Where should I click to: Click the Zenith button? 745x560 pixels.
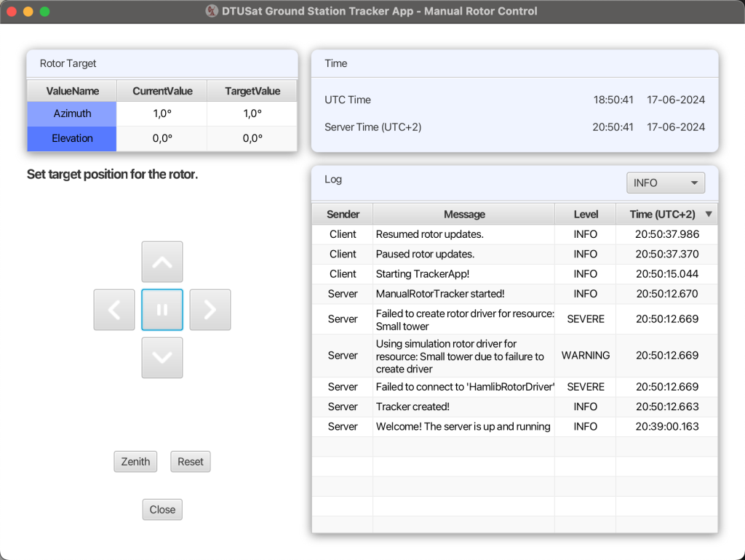[135, 462]
